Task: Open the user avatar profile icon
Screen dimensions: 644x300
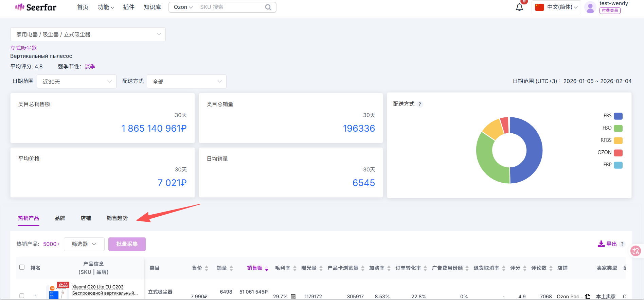Action: [x=590, y=7]
